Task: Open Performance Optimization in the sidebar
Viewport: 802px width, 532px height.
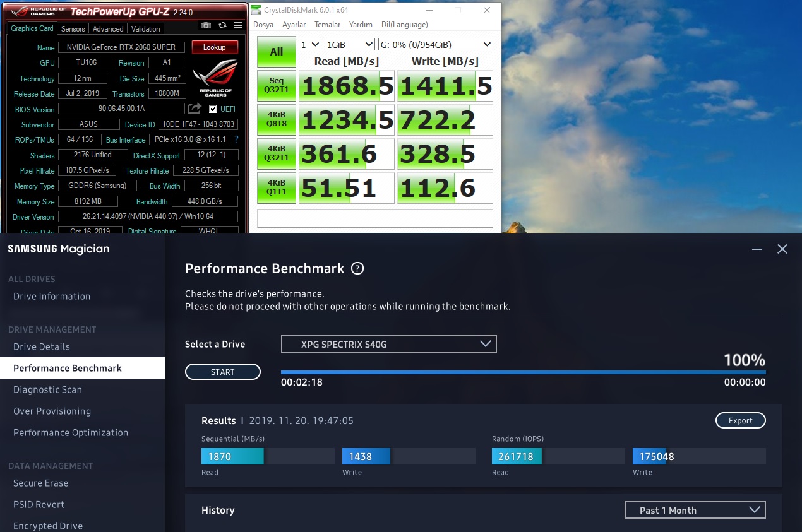Action: click(71, 432)
